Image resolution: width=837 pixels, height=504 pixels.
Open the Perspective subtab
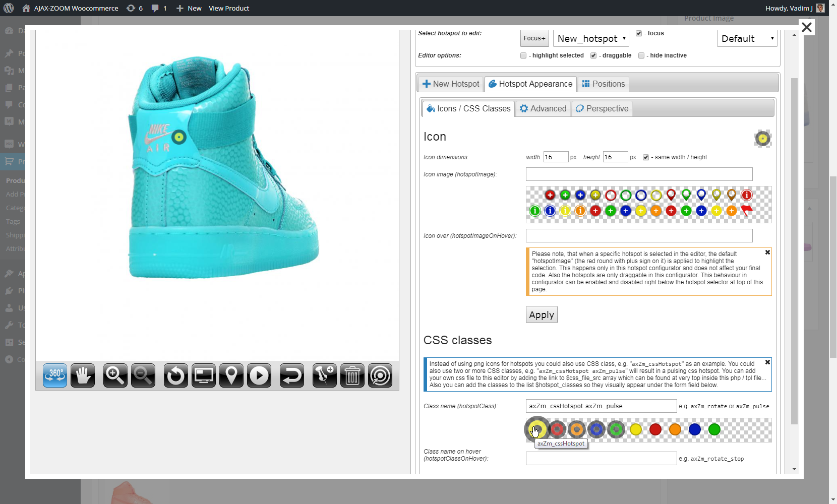pyautogui.click(x=602, y=108)
